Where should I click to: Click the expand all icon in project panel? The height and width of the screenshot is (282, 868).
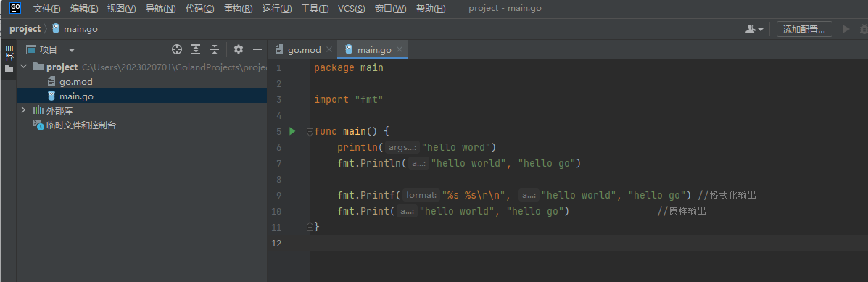pyautogui.click(x=195, y=50)
